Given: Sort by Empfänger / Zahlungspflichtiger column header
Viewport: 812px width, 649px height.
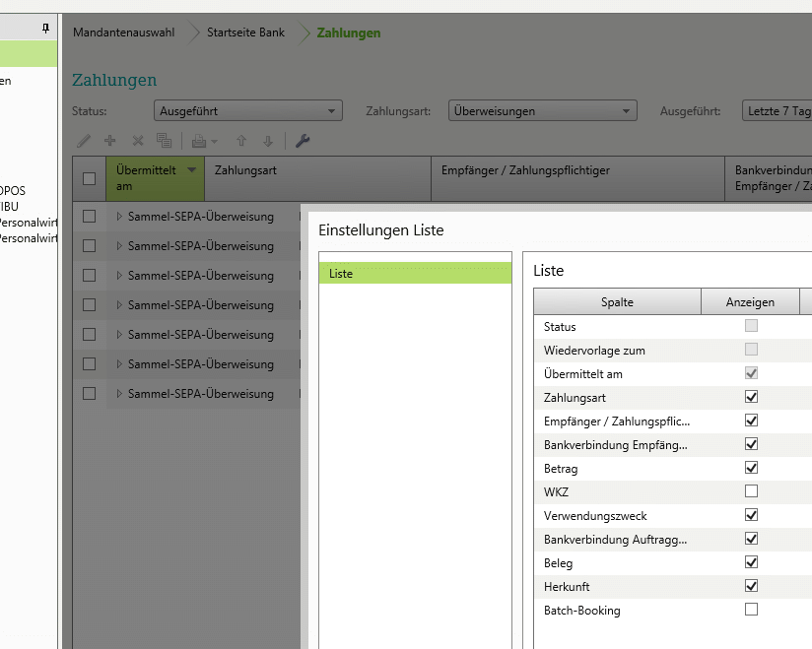Looking at the screenshot, I should [577, 178].
